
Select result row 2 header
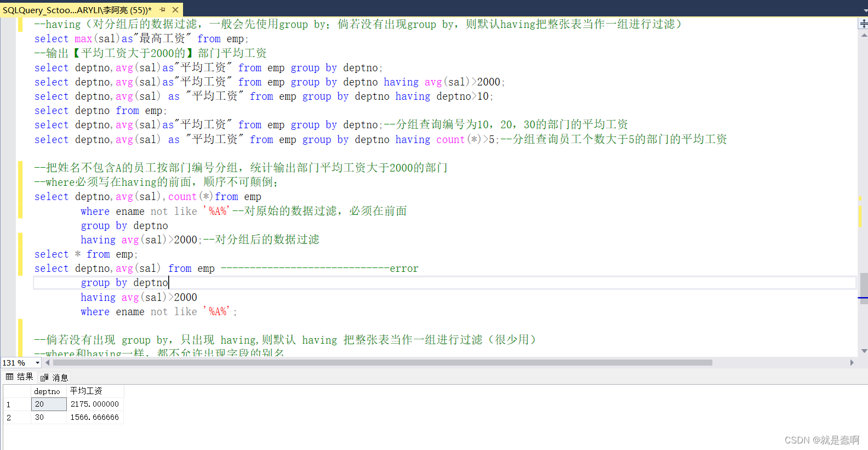[x=17, y=418]
